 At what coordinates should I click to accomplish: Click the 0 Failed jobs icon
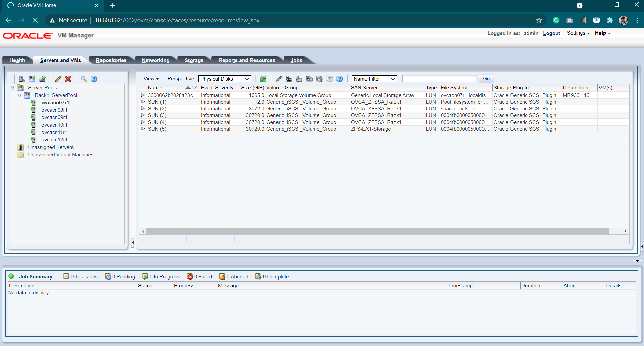point(190,276)
